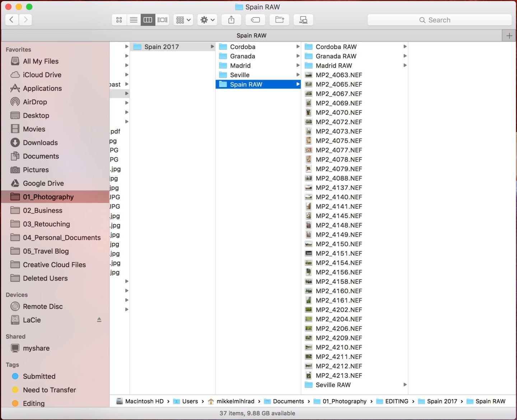The width and height of the screenshot is (517, 420).
Task: Select the Spain RAW tab
Action: point(251,36)
